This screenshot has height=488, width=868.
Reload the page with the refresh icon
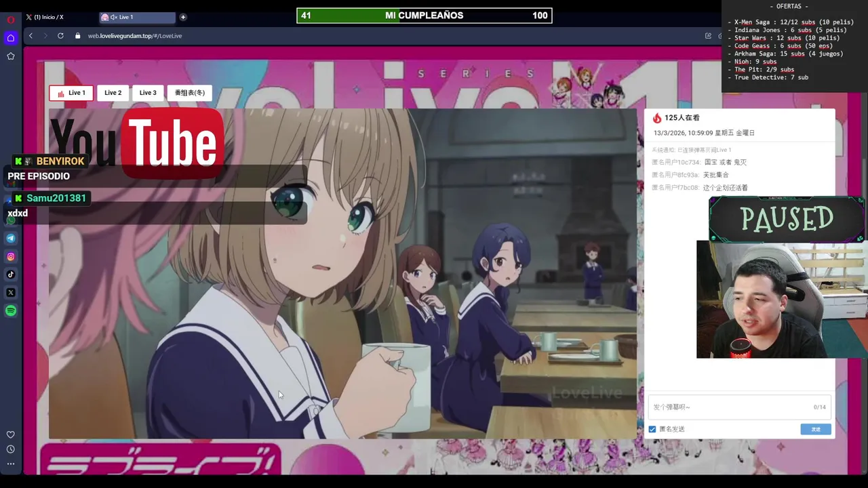pos(60,36)
